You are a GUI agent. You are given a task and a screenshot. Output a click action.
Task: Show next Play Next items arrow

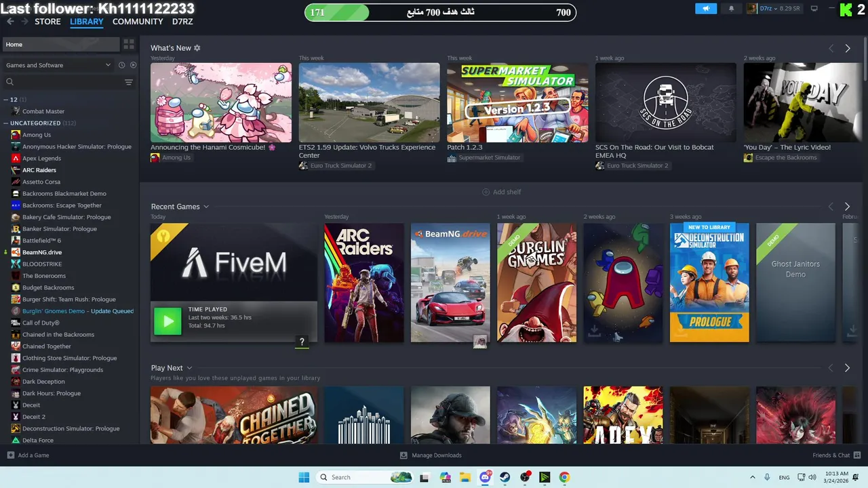click(847, 368)
